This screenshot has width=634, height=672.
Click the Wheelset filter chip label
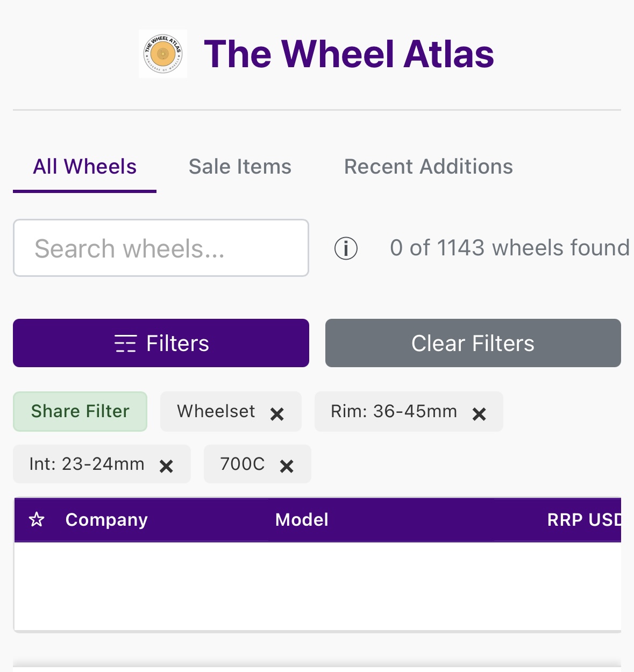coord(216,411)
